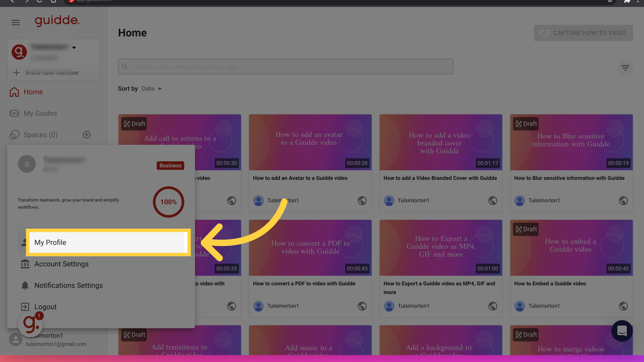The width and height of the screenshot is (644, 362).
Task: Open 'How to Export a Guidde video' thumbnail
Action: (441, 248)
